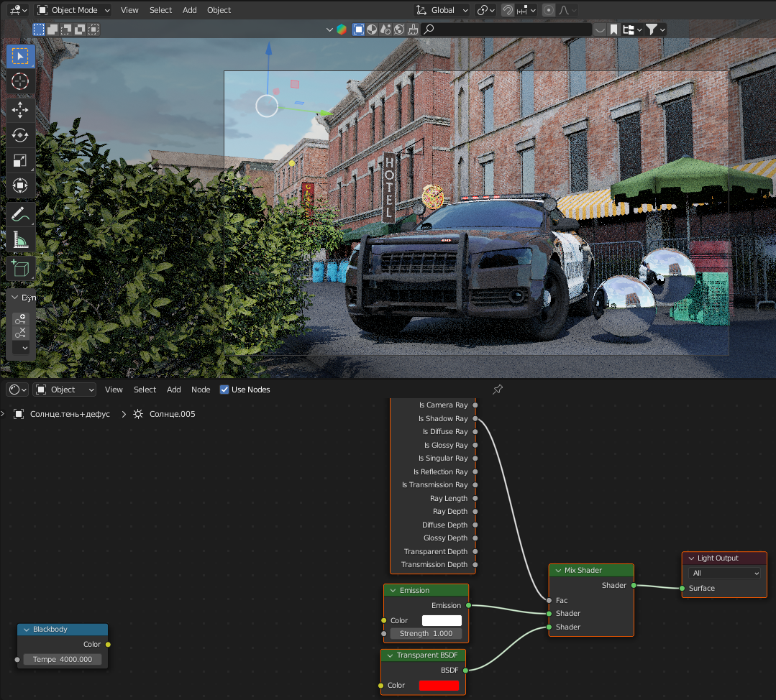Click the red Transparent BSDF color swatch
This screenshot has height=700, width=776.
coord(439,686)
